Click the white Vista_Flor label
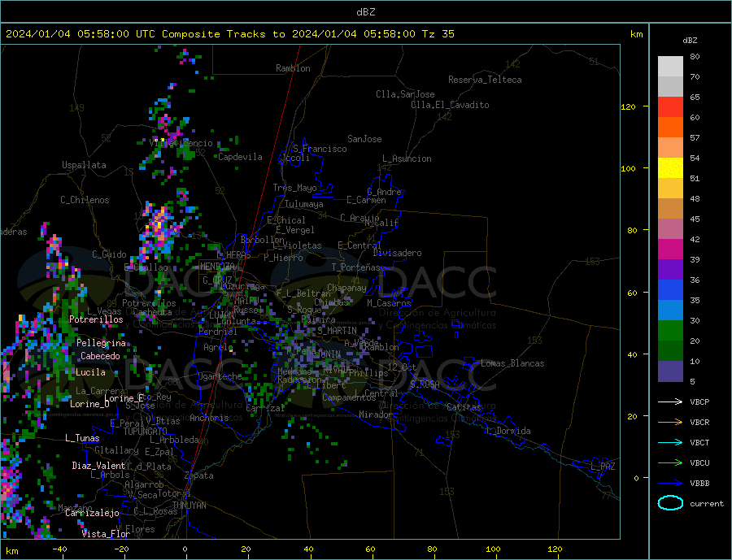Image resolution: width=732 pixels, height=560 pixels. pyautogui.click(x=106, y=534)
